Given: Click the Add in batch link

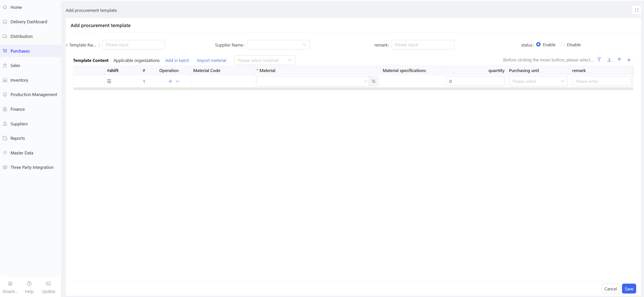Looking at the screenshot, I should click(177, 60).
